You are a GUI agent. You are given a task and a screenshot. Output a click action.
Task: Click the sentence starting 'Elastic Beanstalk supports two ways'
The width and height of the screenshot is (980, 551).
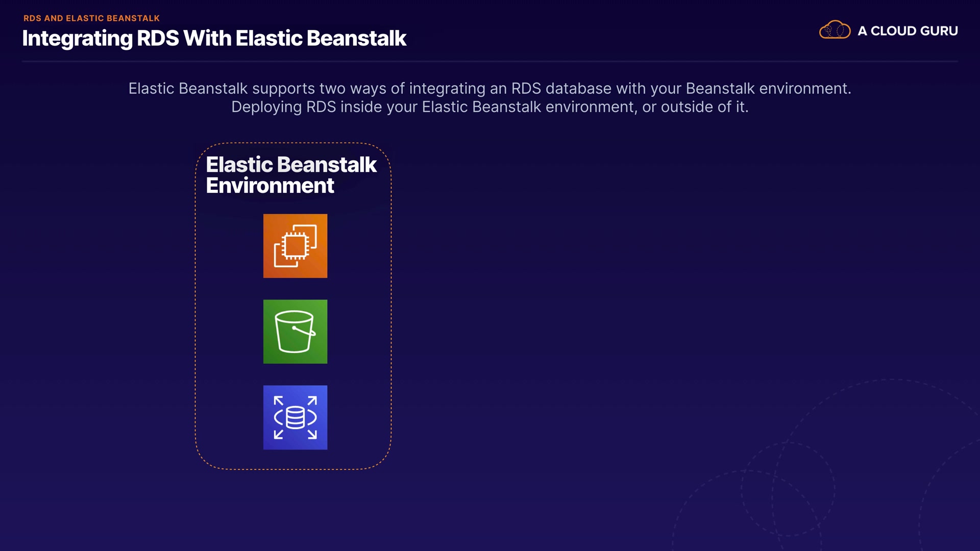pyautogui.click(x=489, y=88)
